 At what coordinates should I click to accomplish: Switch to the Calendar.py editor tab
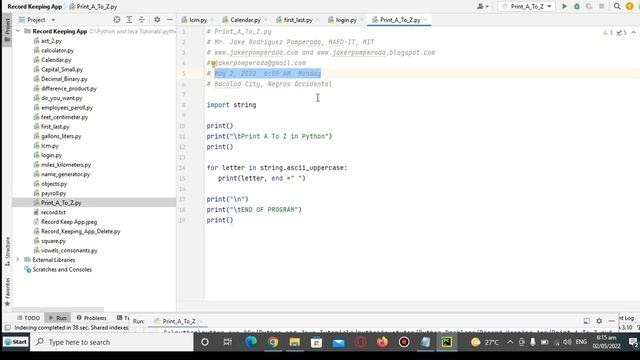tap(245, 20)
